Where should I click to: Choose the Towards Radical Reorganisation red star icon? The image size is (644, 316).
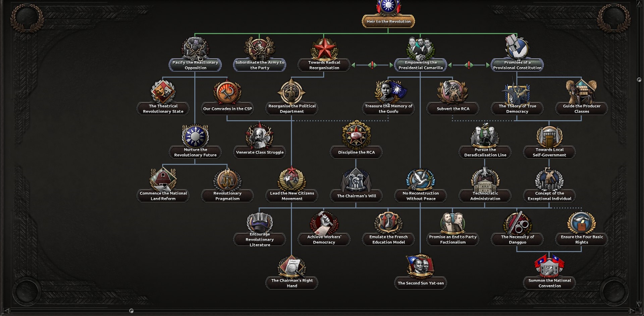coord(324,48)
